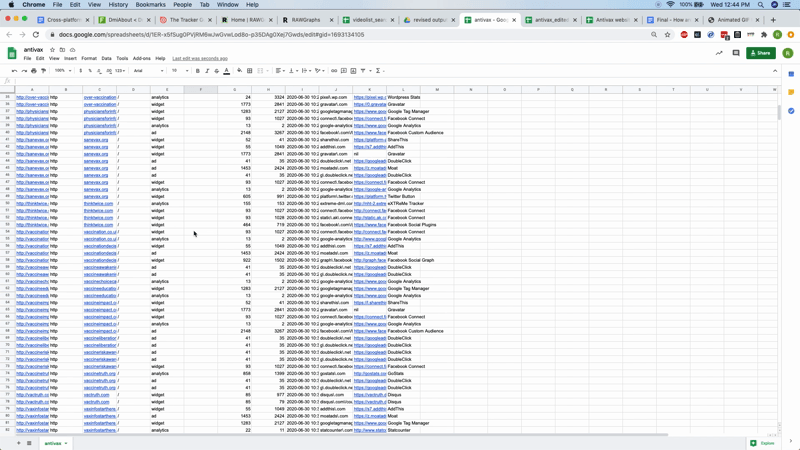Toggle bold formatting
Screen dimensions: 800x450
197,71
